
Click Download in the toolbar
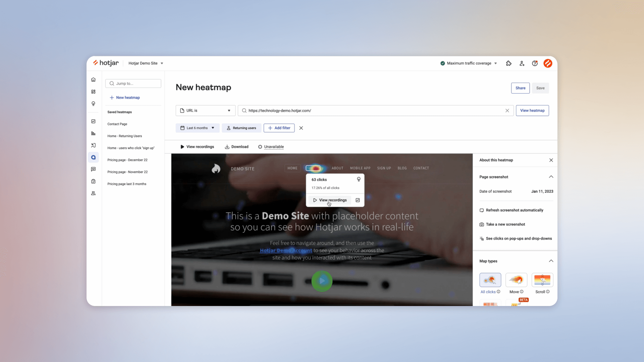[x=236, y=147]
